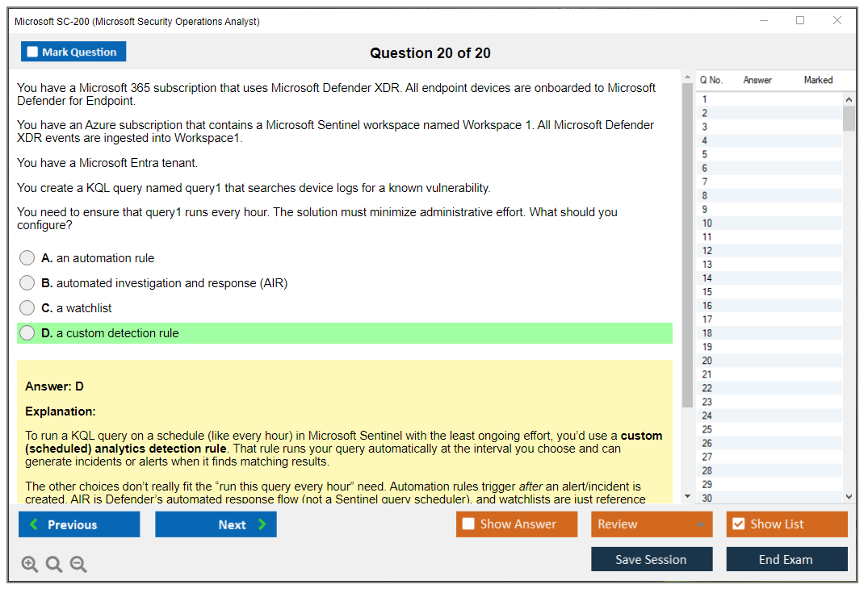Enable the Show Answer checkbox
The image size is (868, 593).
pyautogui.click(x=469, y=524)
